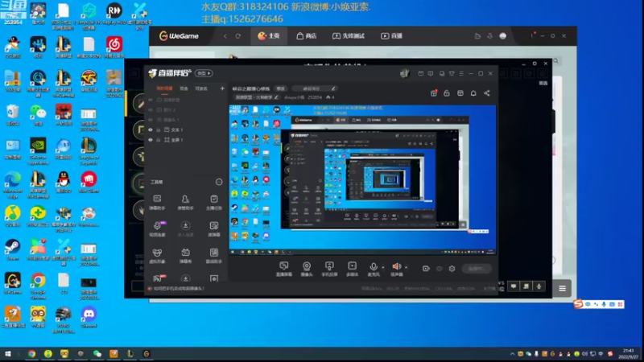The width and height of the screenshot is (644, 362).
Task: Add a 直播屏幕 screen capture source
Action: pos(284,269)
